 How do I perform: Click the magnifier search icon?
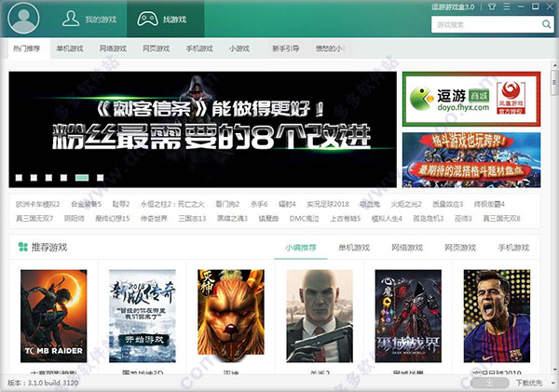point(546,24)
